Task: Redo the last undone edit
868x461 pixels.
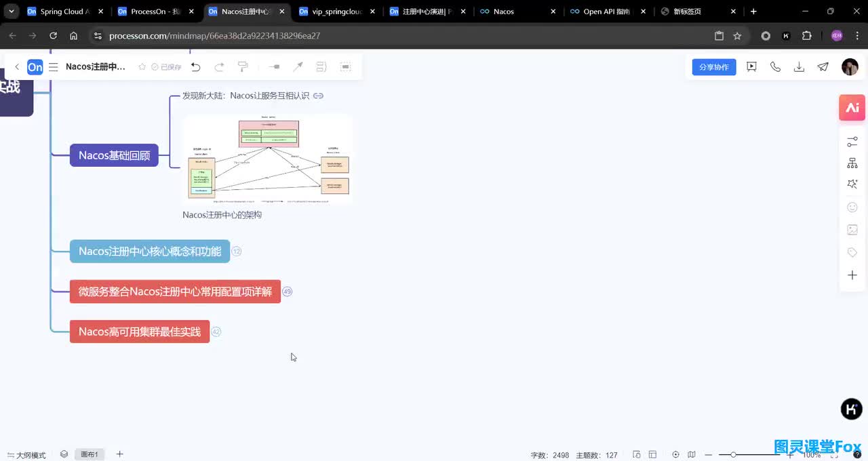Action: pos(219,67)
